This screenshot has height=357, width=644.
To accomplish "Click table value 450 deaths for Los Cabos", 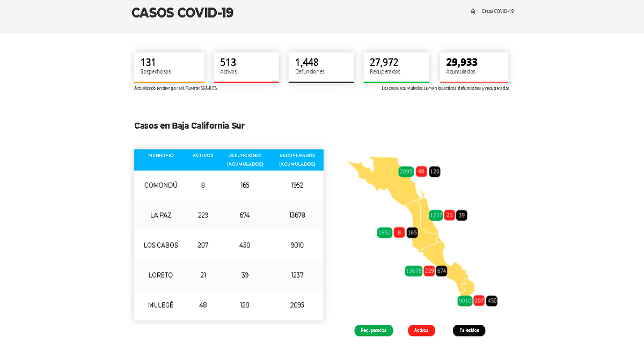I will pyautogui.click(x=245, y=245).
